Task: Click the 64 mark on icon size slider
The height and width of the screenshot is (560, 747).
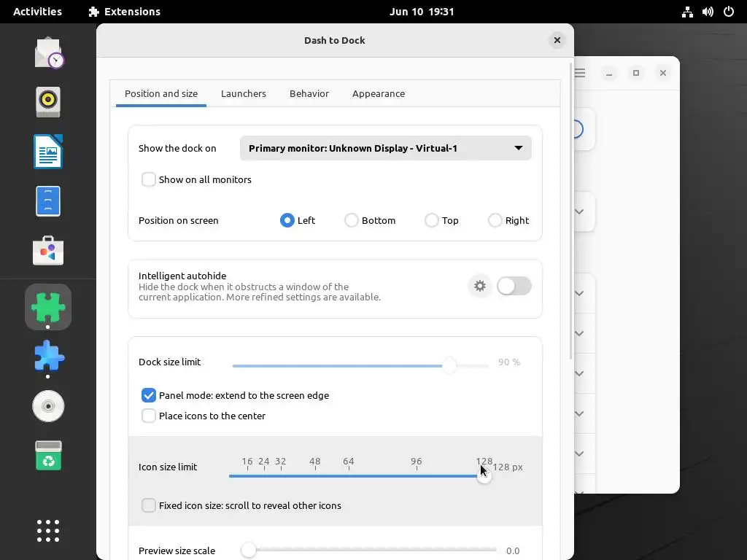Action: coord(348,462)
